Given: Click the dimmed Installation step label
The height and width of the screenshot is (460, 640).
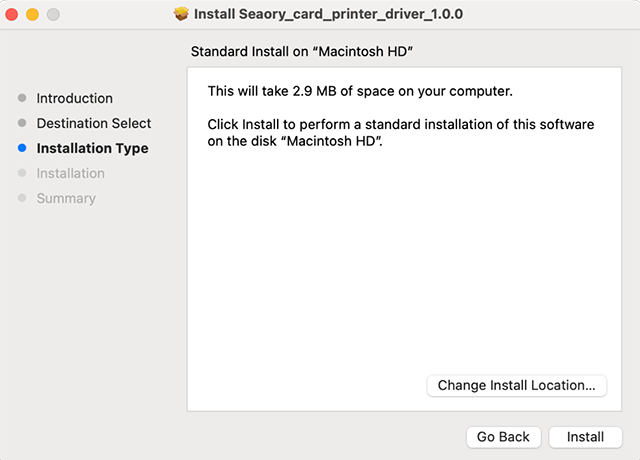Looking at the screenshot, I should pos(71,173).
